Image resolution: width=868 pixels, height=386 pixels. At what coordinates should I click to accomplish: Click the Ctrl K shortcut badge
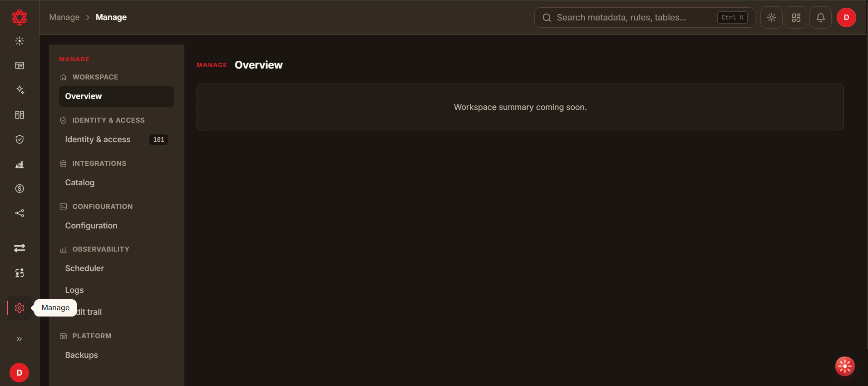(732, 18)
